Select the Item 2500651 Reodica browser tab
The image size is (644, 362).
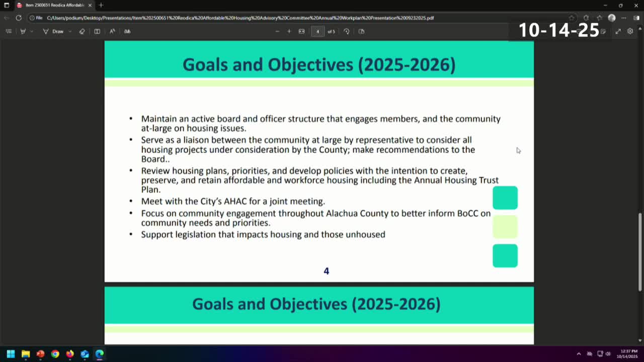pyautogui.click(x=53, y=5)
